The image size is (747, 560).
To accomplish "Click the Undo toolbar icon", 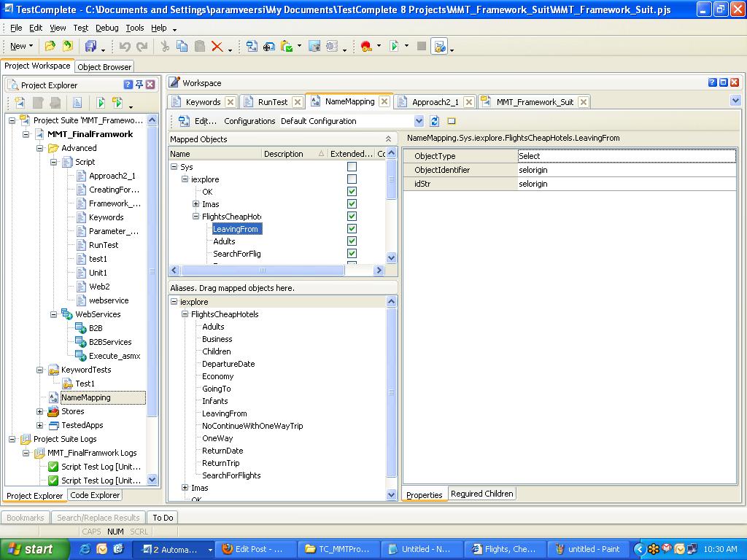I will tap(125, 46).
